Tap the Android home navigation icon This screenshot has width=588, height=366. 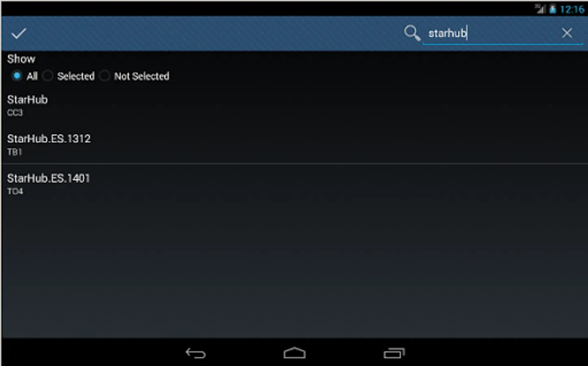(x=294, y=353)
